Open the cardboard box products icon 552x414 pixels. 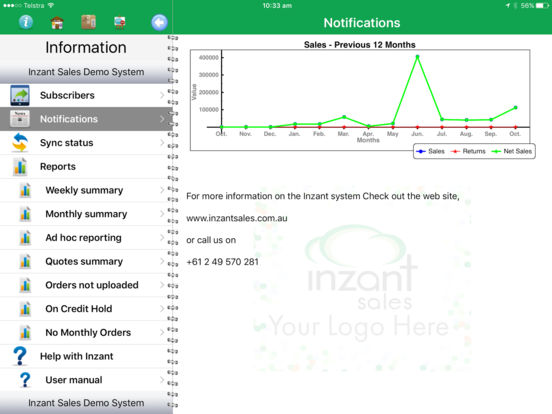(x=88, y=22)
